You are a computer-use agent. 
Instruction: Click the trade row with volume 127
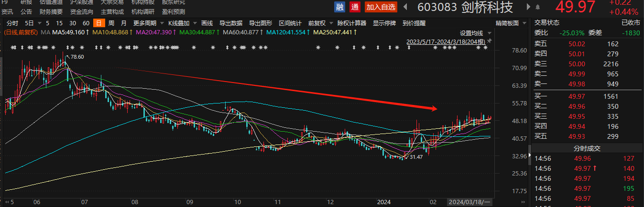pos(588,158)
